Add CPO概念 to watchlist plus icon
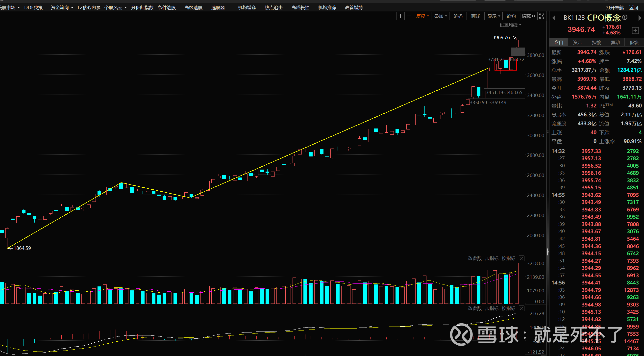 click(x=635, y=30)
